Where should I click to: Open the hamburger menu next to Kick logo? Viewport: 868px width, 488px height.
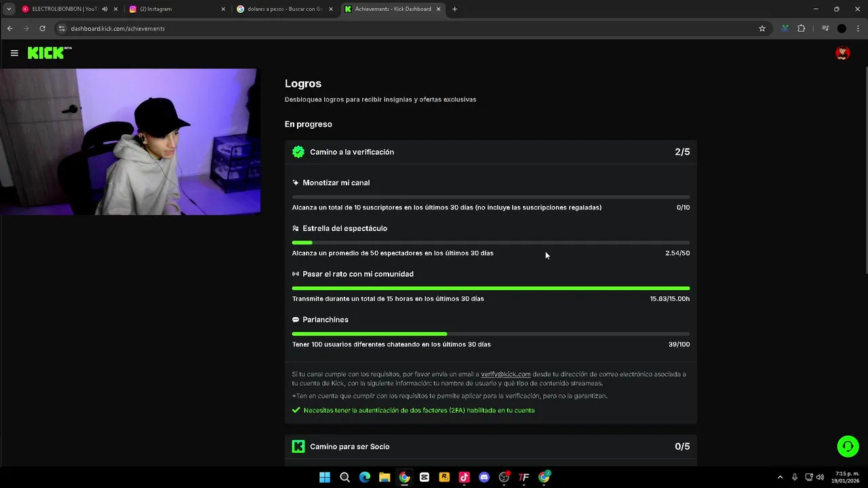pos(14,53)
